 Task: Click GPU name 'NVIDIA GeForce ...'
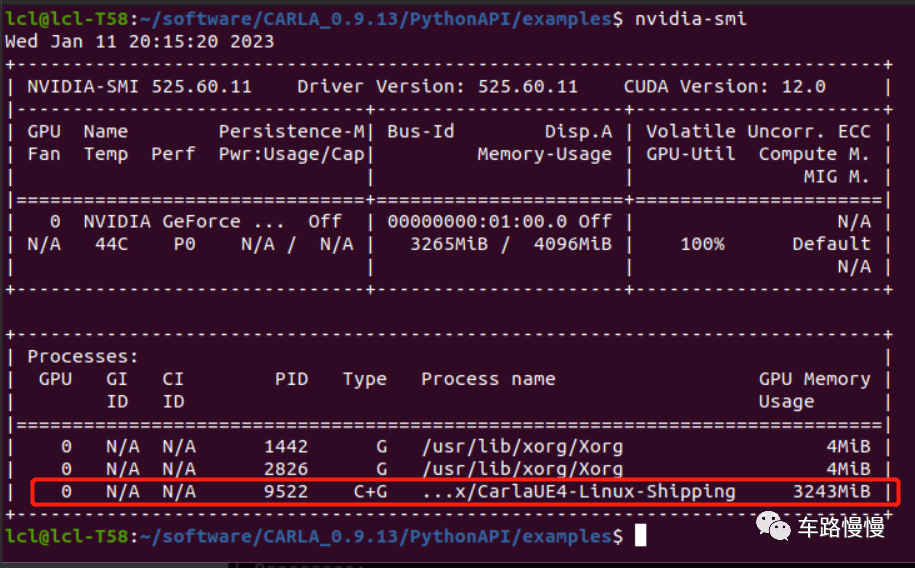[184, 222]
